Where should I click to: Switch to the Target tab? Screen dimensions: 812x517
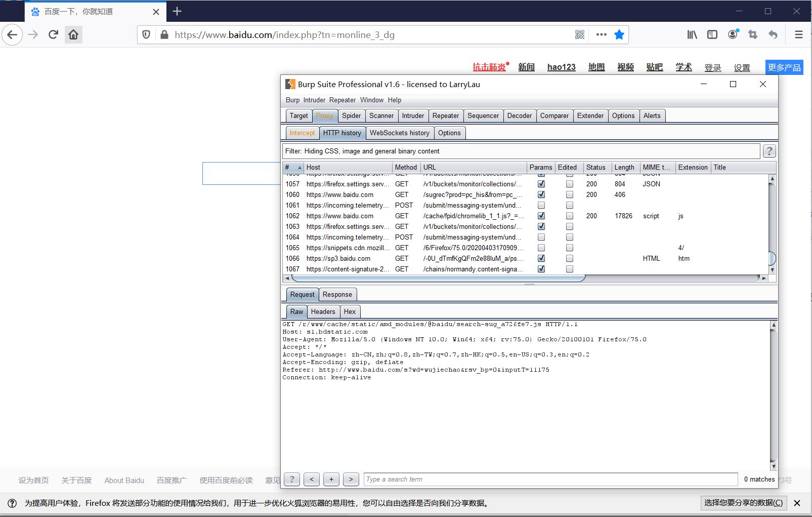tap(298, 115)
